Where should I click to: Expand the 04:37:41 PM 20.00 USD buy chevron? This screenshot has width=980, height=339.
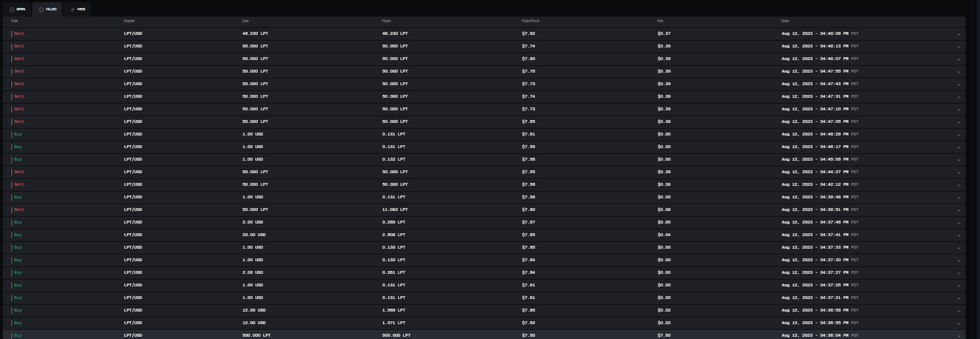959,236
